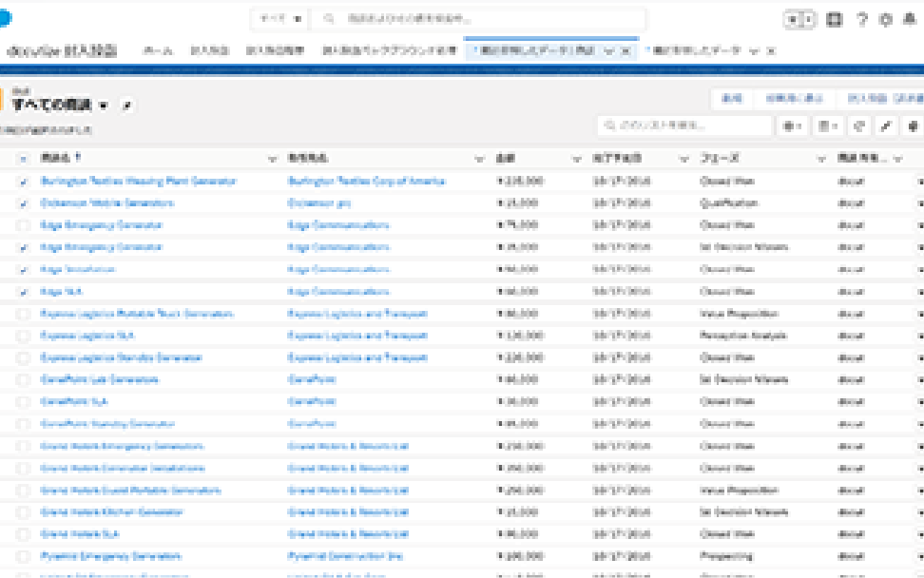Open the second workspace tab dropdown chevron
The image size is (924, 578).
[x=754, y=51]
